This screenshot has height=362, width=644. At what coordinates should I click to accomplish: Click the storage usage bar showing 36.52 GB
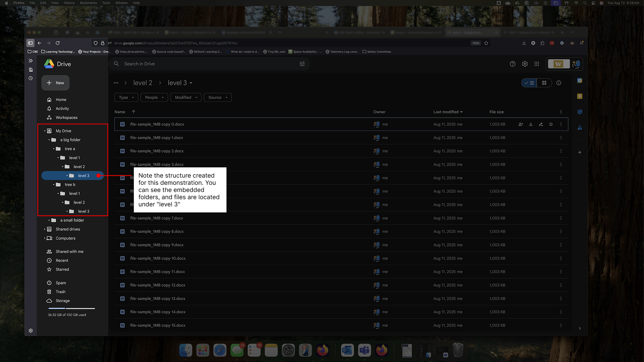71,309
